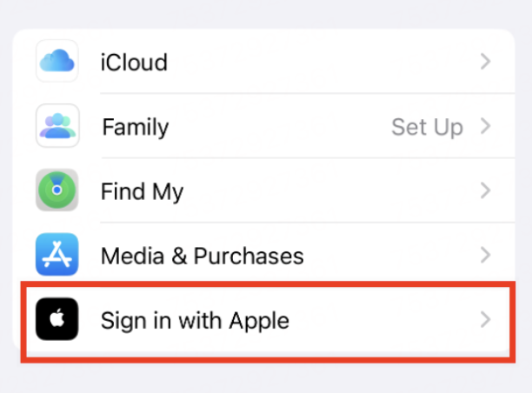Select the Family text label
Image resolution: width=532 pixels, height=393 pixels.
(136, 127)
